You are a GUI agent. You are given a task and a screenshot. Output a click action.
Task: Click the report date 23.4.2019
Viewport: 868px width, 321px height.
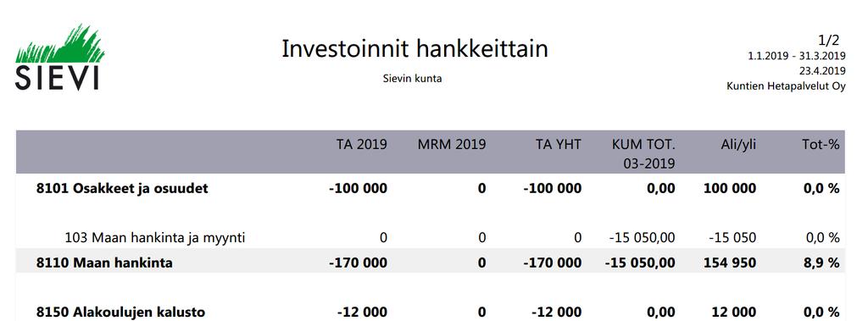coord(822,71)
